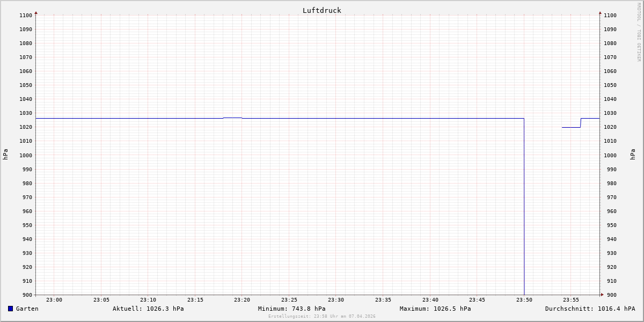Click the red arrow atop right y-axis

[600, 12]
